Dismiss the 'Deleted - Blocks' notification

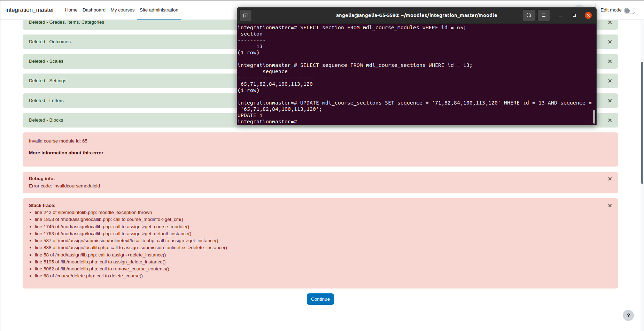pyautogui.click(x=610, y=120)
